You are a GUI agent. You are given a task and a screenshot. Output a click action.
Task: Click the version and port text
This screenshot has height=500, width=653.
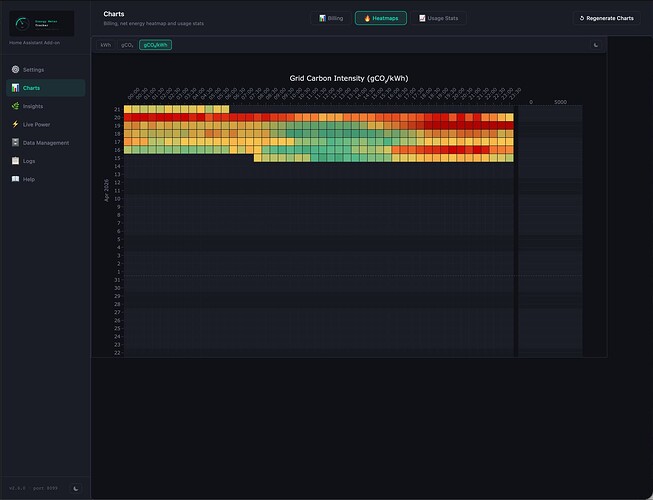[33, 488]
